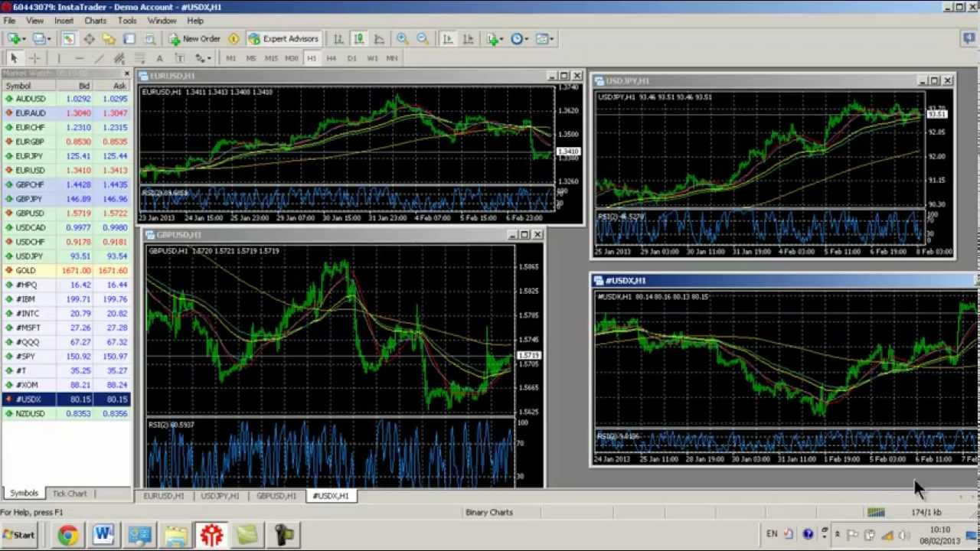Viewport: 980px width, 551px height.
Task: Switch timeframe to M1
Action: (x=230, y=58)
